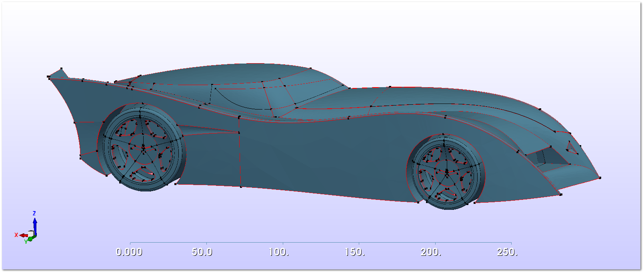Select the rear wheel hub center

click(x=143, y=148)
